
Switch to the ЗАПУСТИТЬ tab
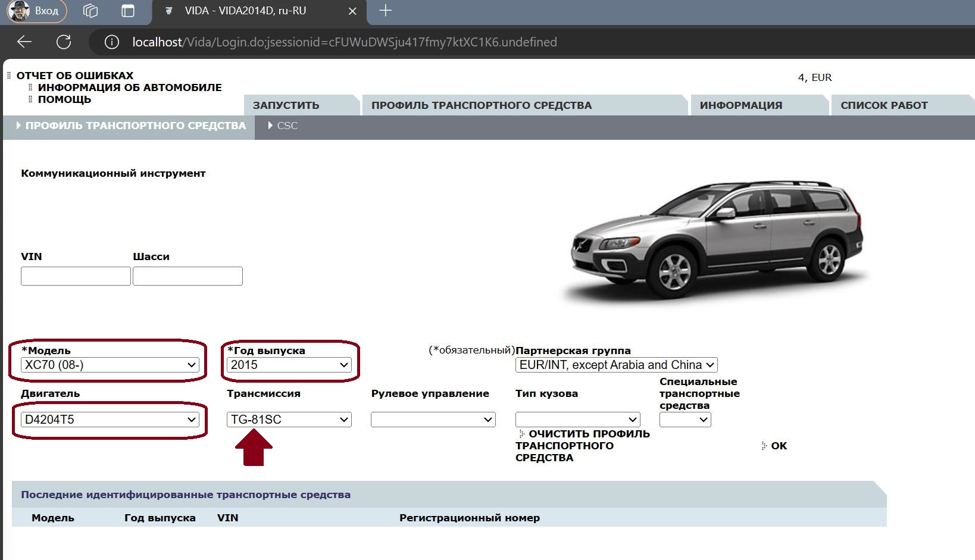point(301,105)
